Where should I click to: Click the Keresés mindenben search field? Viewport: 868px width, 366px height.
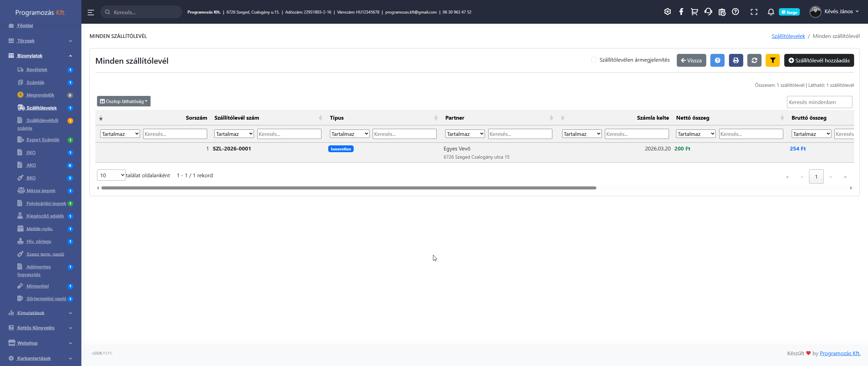point(819,102)
